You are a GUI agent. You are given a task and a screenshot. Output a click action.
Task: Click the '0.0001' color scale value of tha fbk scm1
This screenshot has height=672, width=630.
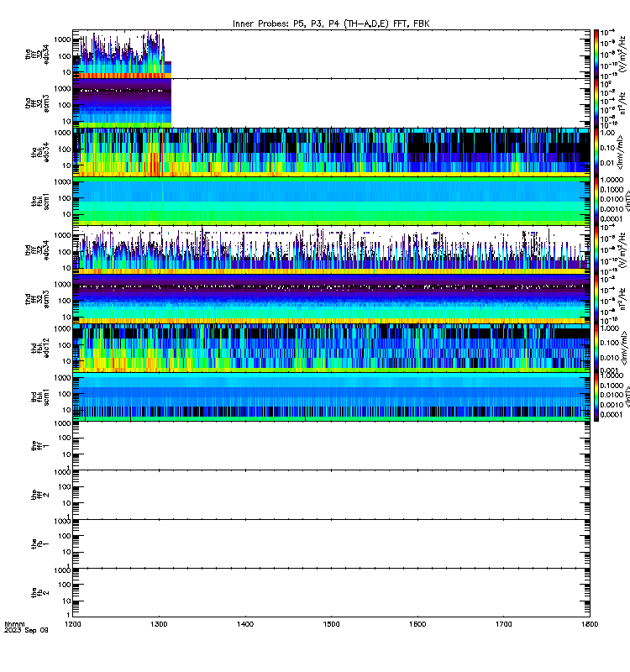point(612,218)
